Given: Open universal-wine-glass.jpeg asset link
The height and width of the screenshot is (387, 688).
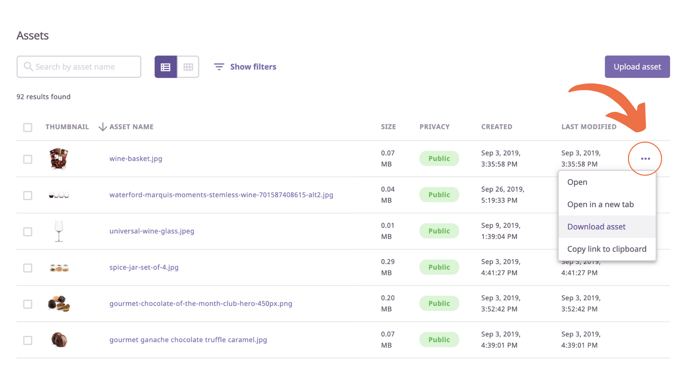Looking at the screenshot, I should (152, 231).
